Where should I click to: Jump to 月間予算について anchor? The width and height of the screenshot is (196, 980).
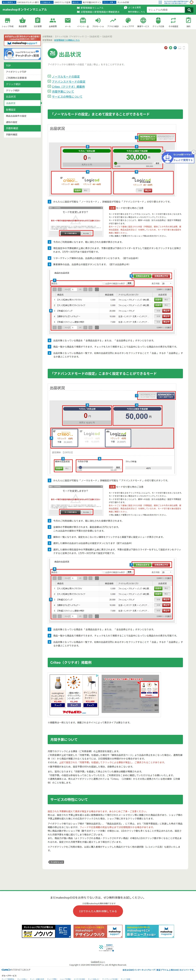tap(63, 91)
